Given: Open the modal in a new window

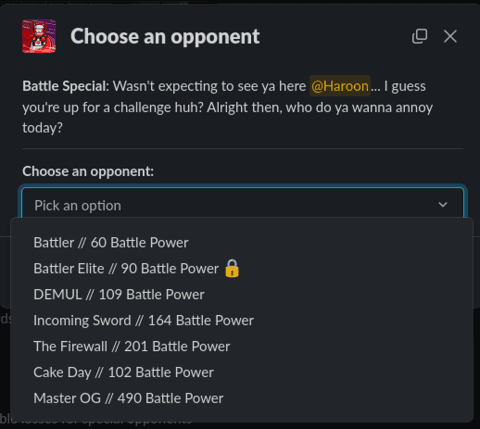Looking at the screenshot, I should pos(419,36).
